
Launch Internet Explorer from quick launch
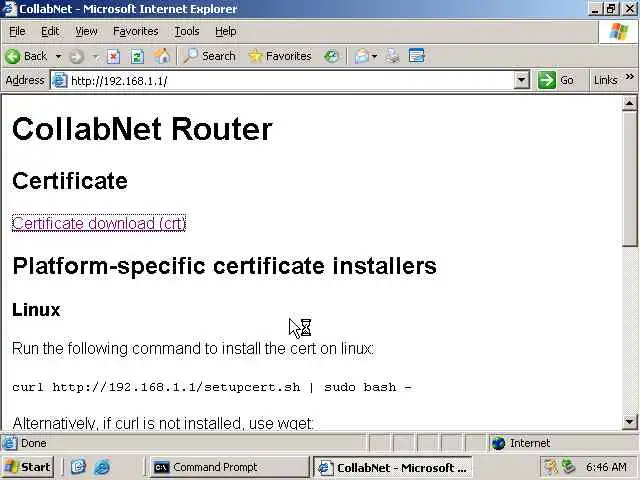[x=102, y=467]
